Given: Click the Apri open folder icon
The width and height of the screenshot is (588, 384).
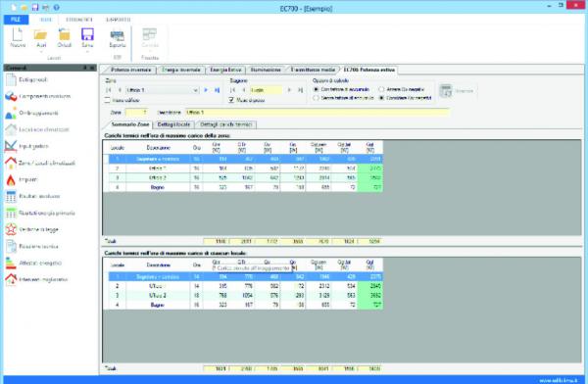Looking at the screenshot, I should tap(40, 35).
